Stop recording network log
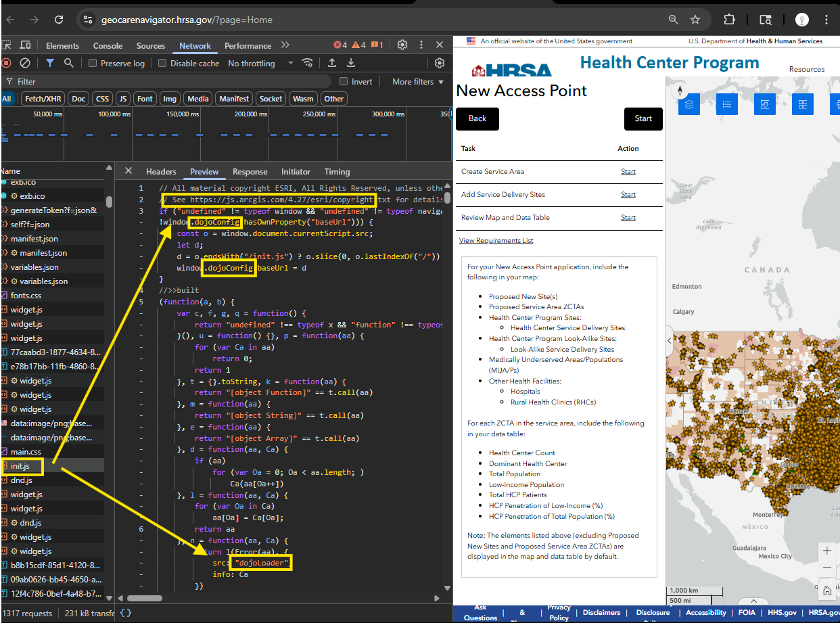 tap(6, 63)
